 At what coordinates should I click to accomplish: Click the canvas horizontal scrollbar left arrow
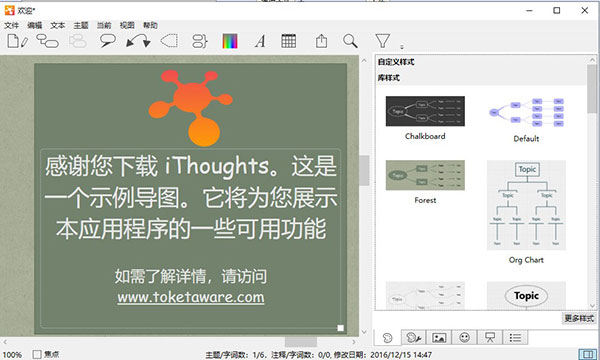point(5,342)
